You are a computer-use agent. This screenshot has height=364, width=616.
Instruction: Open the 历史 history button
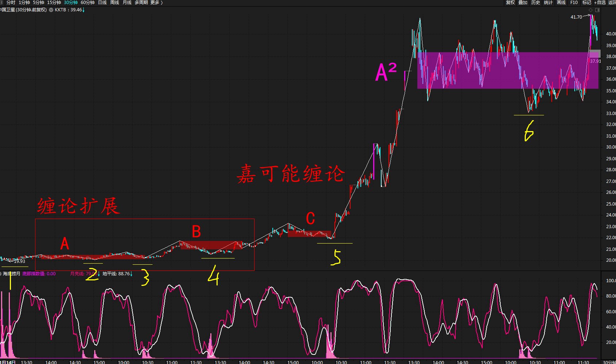[536, 3]
